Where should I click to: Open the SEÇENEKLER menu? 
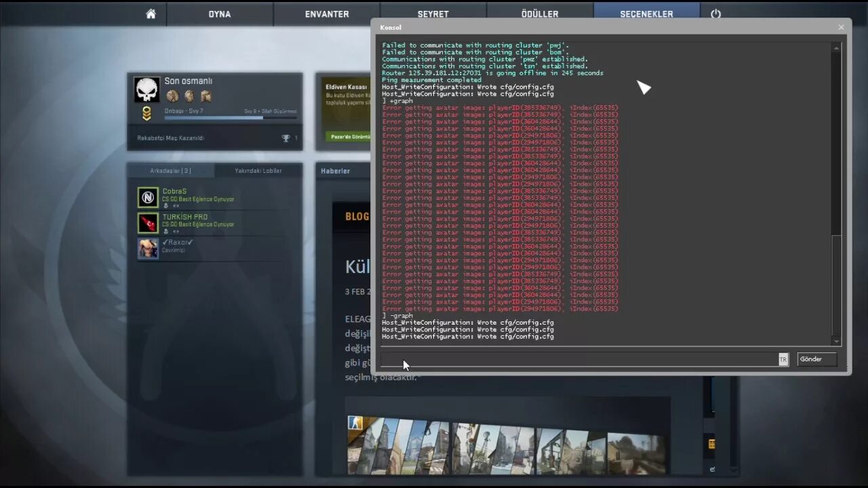647,14
